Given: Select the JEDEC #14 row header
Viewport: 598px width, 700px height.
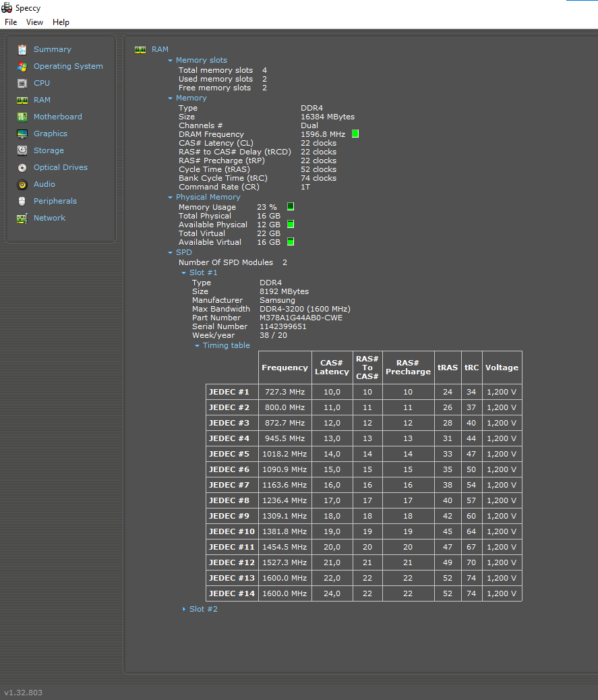Looking at the screenshot, I should [232, 593].
